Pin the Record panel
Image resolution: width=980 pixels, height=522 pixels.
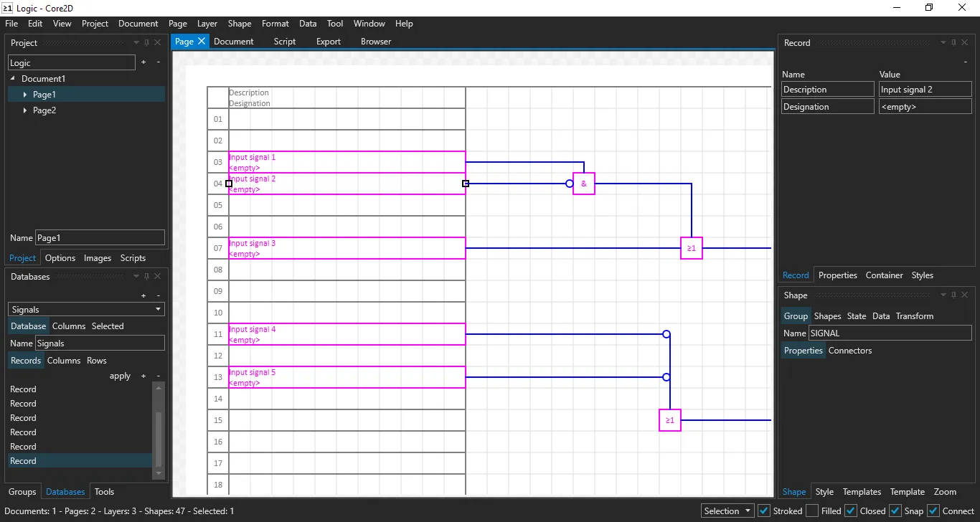click(954, 42)
